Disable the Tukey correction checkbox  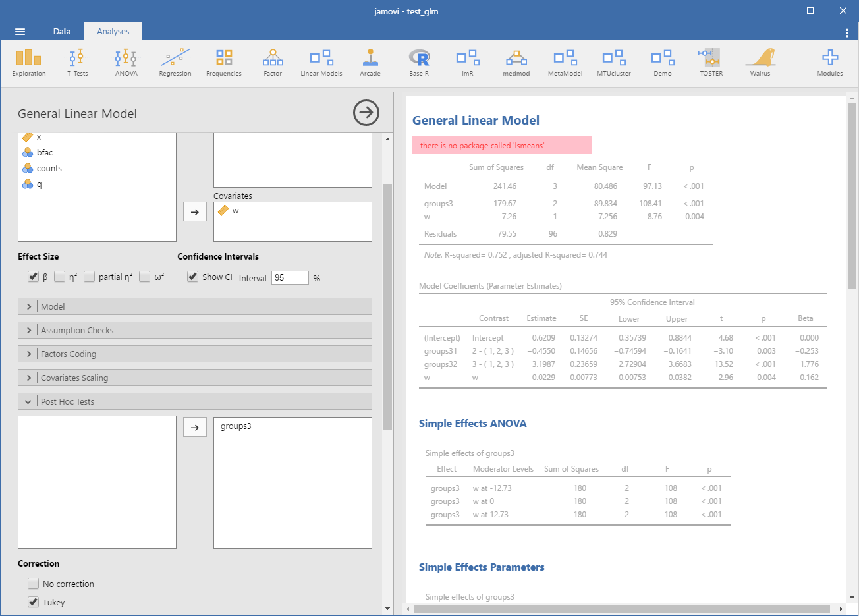pyautogui.click(x=34, y=602)
